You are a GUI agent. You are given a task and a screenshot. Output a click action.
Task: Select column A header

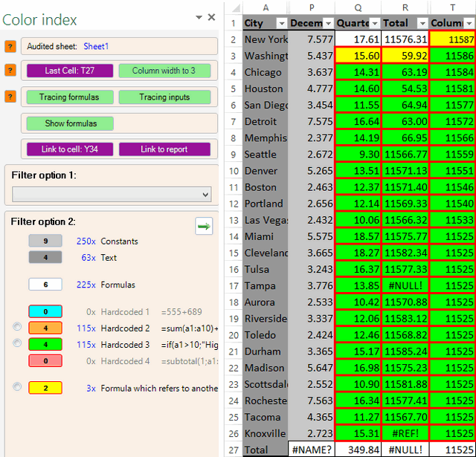point(266,7)
